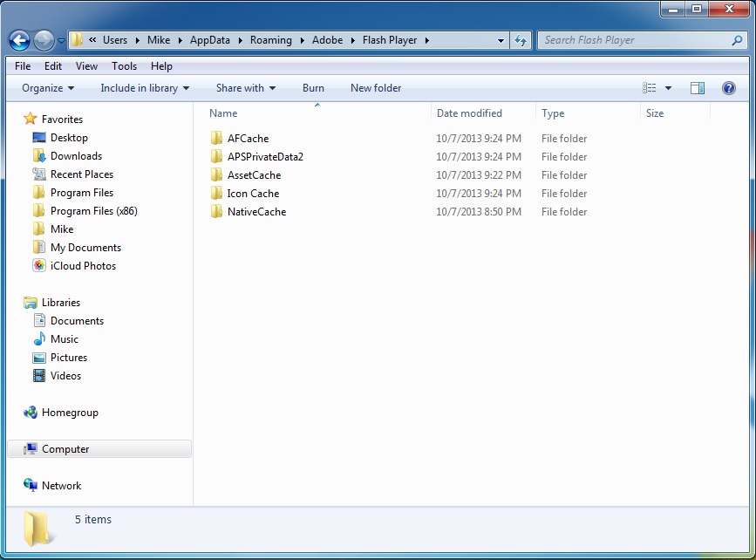The image size is (756, 560).
Task: Click the Refresh button in address bar
Action: coord(520,40)
